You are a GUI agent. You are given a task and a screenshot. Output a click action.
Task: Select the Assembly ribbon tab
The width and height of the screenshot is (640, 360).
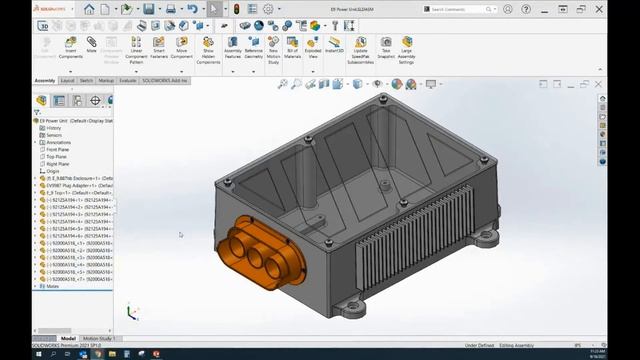45,81
